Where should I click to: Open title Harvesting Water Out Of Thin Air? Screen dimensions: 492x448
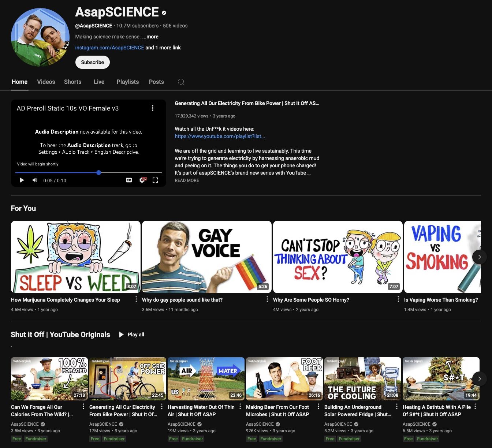point(201,411)
